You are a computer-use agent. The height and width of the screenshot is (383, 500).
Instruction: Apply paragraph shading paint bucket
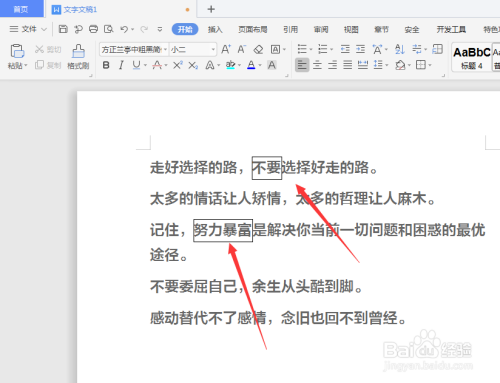point(400,65)
